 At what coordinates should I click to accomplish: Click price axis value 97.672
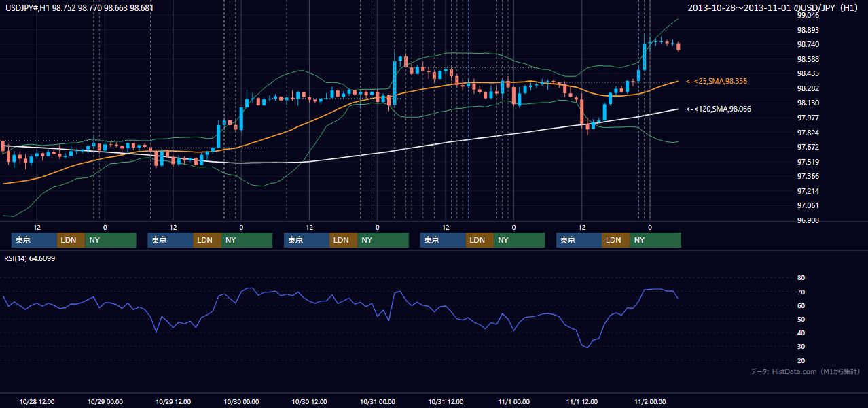point(810,147)
